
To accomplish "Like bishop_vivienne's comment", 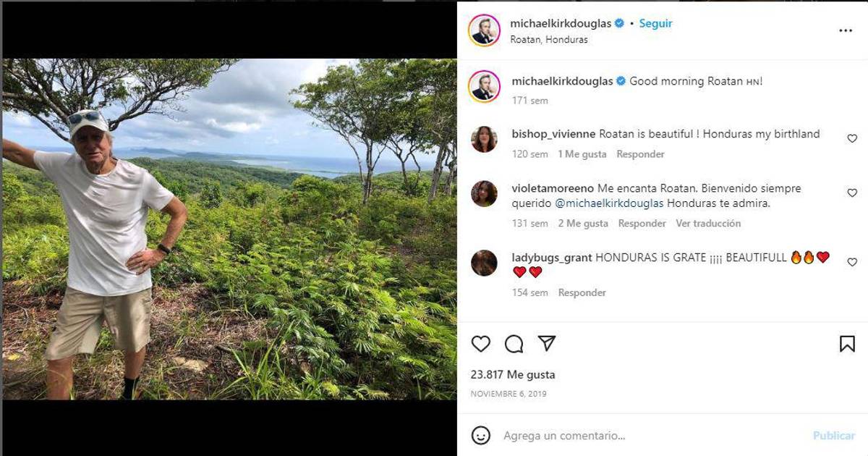I will tap(852, 138).
